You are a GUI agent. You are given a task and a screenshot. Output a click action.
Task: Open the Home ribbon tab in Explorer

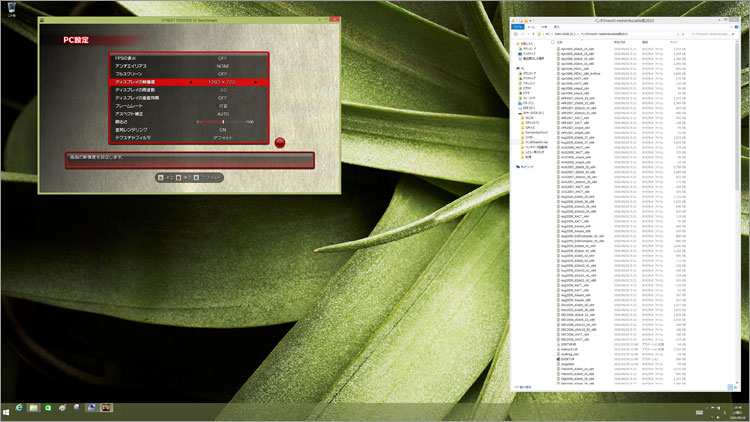tap(532, 25)
